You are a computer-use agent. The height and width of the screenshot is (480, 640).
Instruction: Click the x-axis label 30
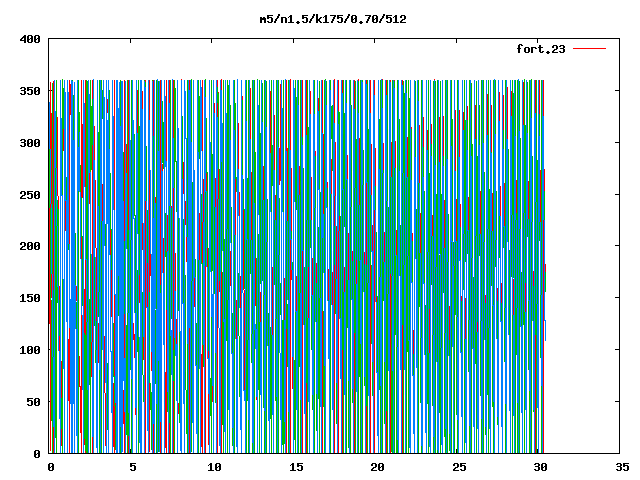(x=540, y=467)
